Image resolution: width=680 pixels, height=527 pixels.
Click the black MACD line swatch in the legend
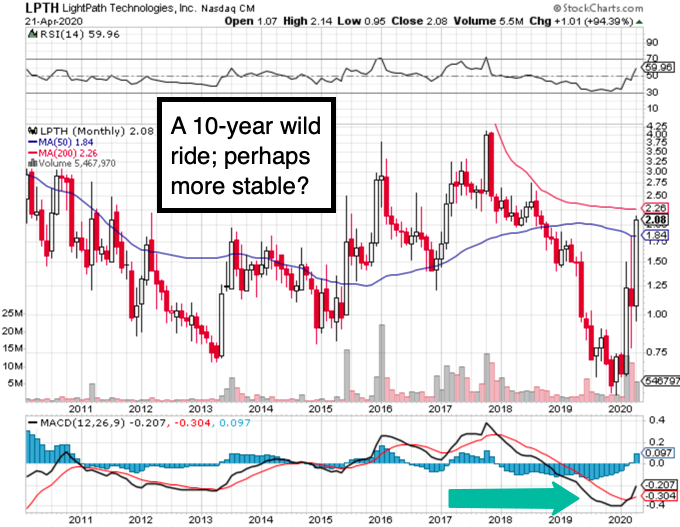[33, 423]
